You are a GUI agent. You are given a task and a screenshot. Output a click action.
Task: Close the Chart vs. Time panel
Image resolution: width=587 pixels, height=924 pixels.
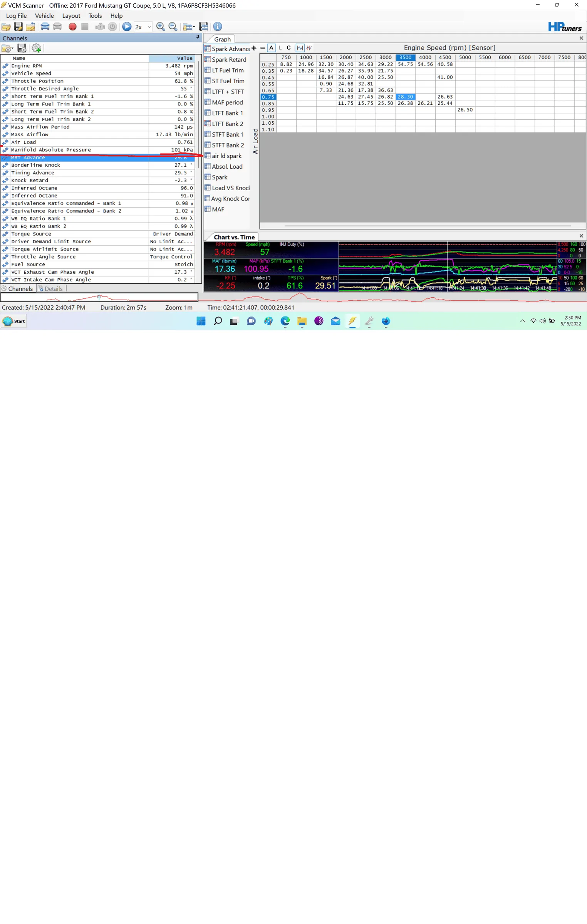click(581, 236)
